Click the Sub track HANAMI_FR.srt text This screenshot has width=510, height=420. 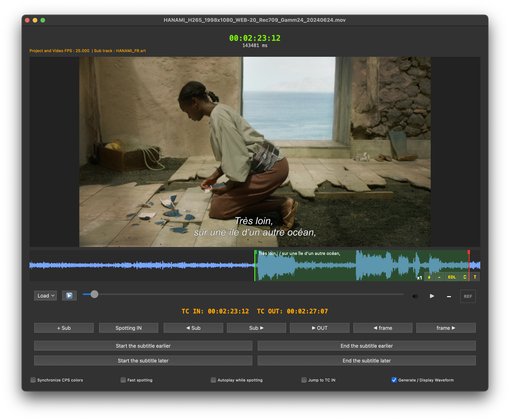[x=120, y=51]
